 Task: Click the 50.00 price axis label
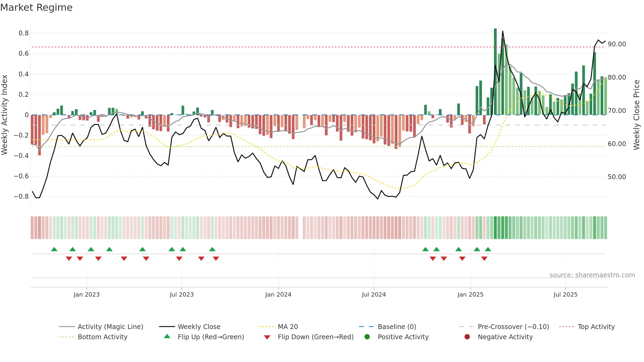pyautogui.click(x=617, y=177)
